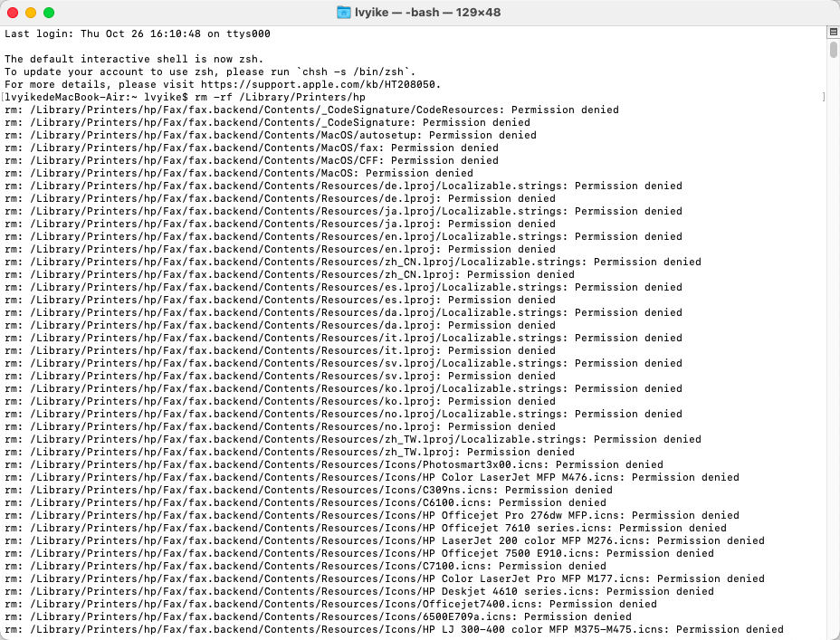
Task: Click the _CodeSignature/CodeResources error line
Action: tap(311, 110)
